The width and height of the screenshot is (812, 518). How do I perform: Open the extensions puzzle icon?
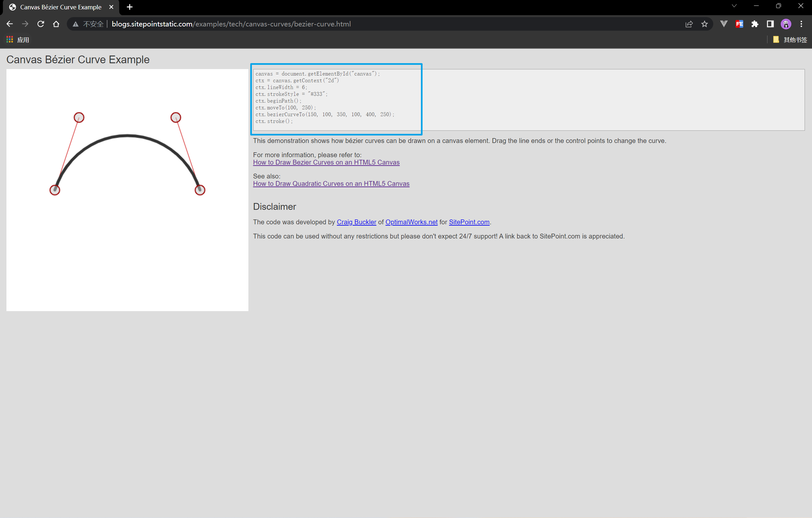755,24
